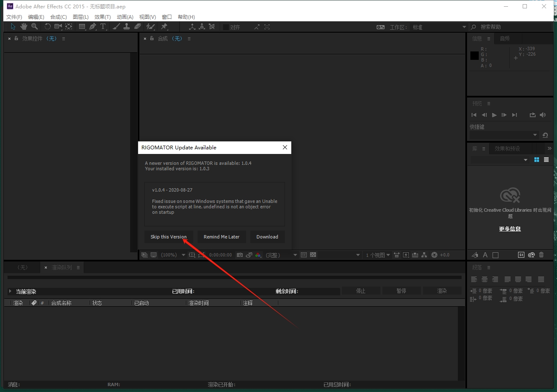
Task: Switch to the 音频 tab
Action: [505, 38]
